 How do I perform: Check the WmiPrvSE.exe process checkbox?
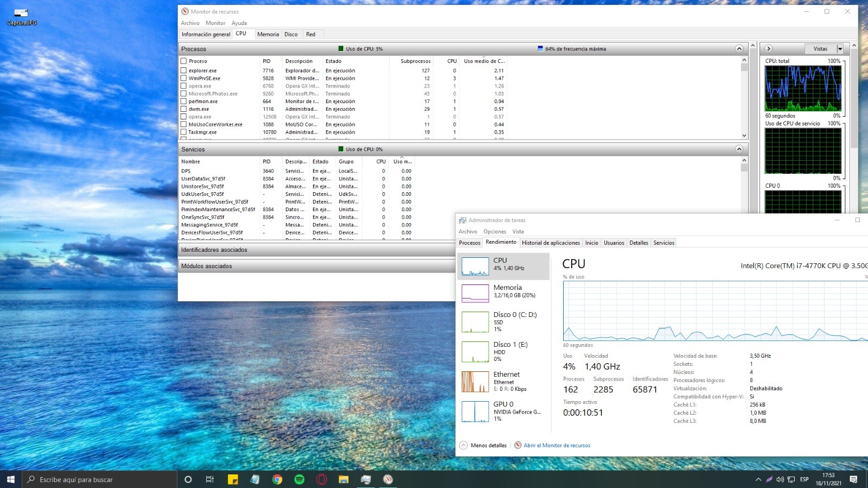point(183,78)
